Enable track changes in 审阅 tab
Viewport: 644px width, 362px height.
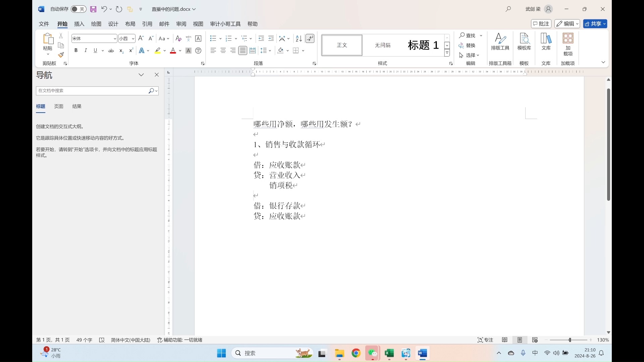point(181,23)
